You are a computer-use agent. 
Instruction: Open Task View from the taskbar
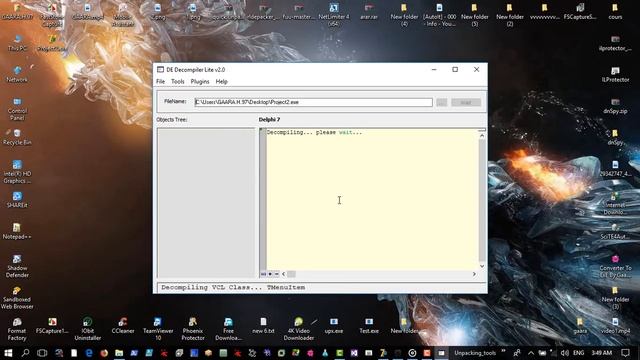[x=42, y=353]
